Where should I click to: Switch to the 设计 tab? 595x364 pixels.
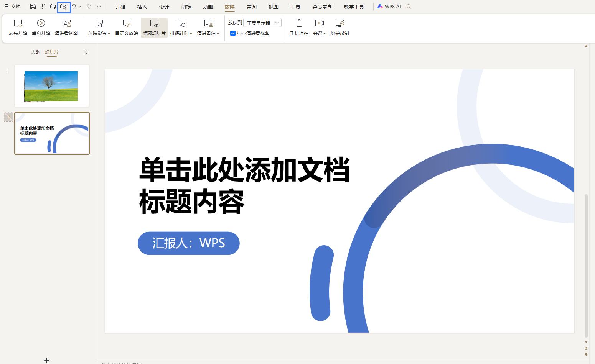click(164, 7)
